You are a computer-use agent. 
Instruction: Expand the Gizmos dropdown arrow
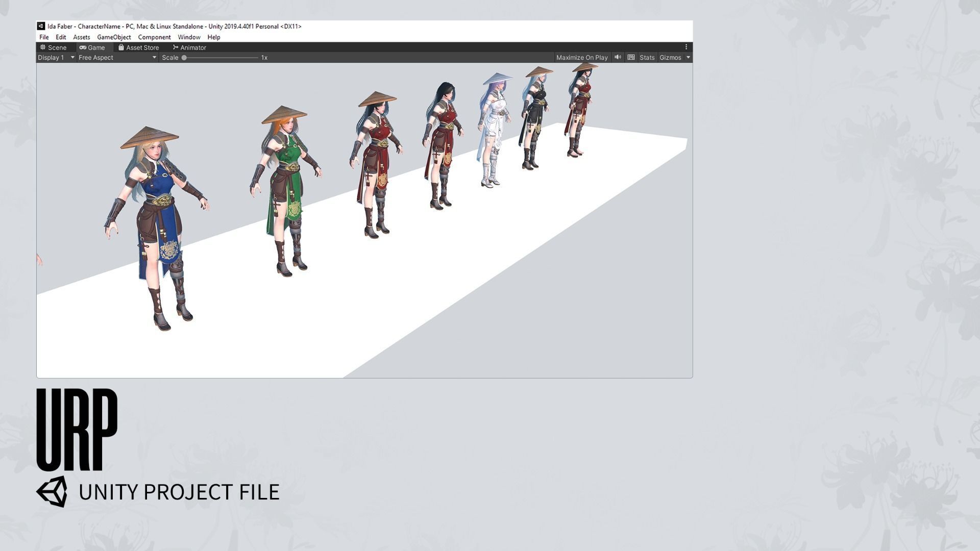click(688, 58)
